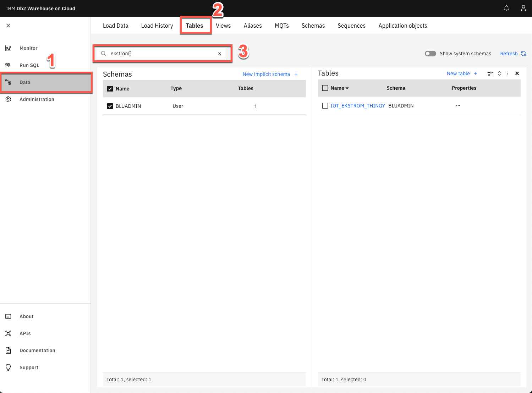
Task: Click the Tables Schema column header
Action: point(396,88)
